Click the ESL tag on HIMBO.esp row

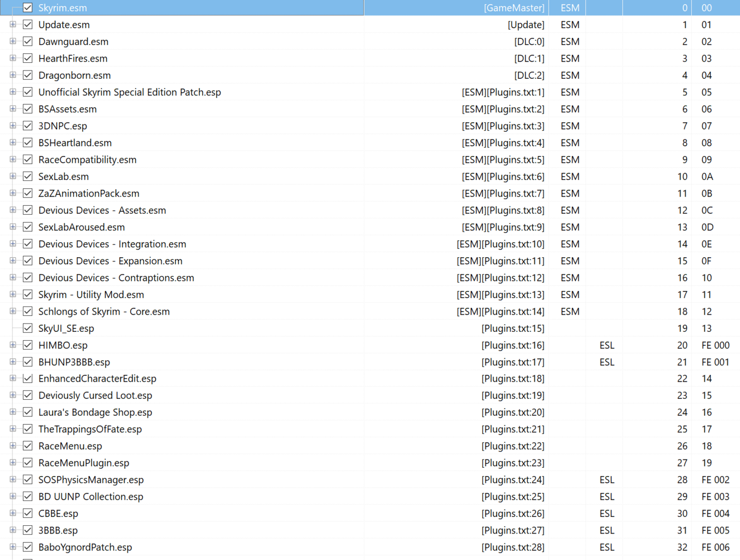(x=607, y=345)
